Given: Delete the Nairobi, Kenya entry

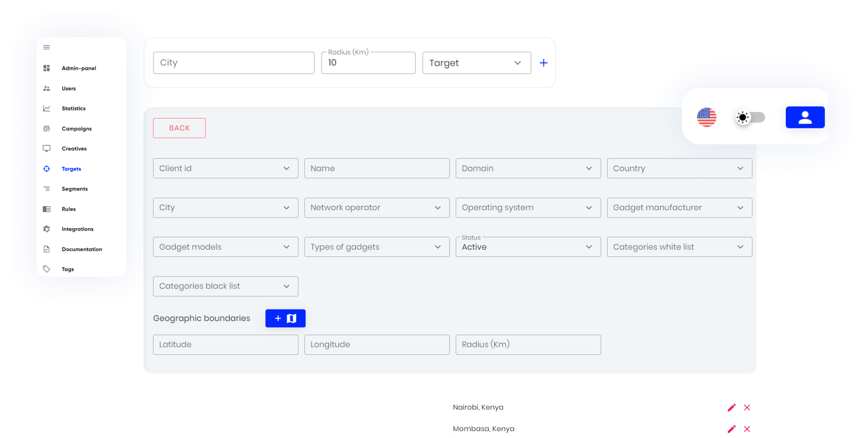Looking at the screenshot, I should [x=747, y=407].
